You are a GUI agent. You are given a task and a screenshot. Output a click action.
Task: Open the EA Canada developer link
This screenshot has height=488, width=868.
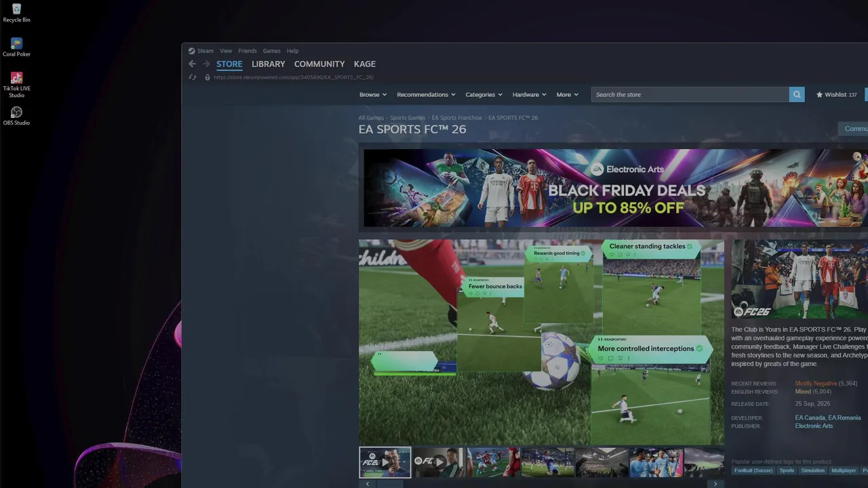coord(810,418)
